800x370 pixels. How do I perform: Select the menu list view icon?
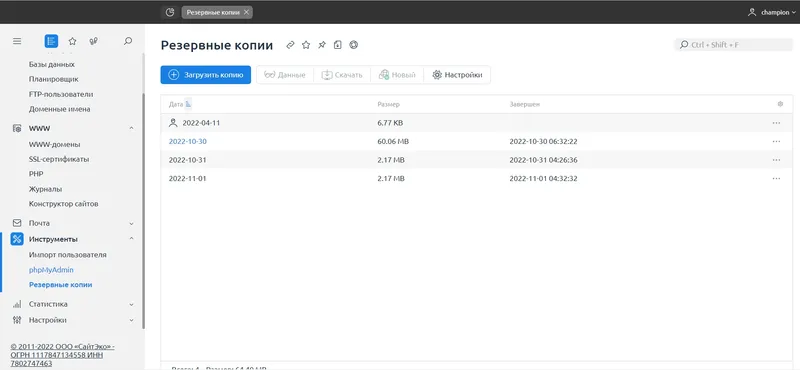click(x=51, y=41)
